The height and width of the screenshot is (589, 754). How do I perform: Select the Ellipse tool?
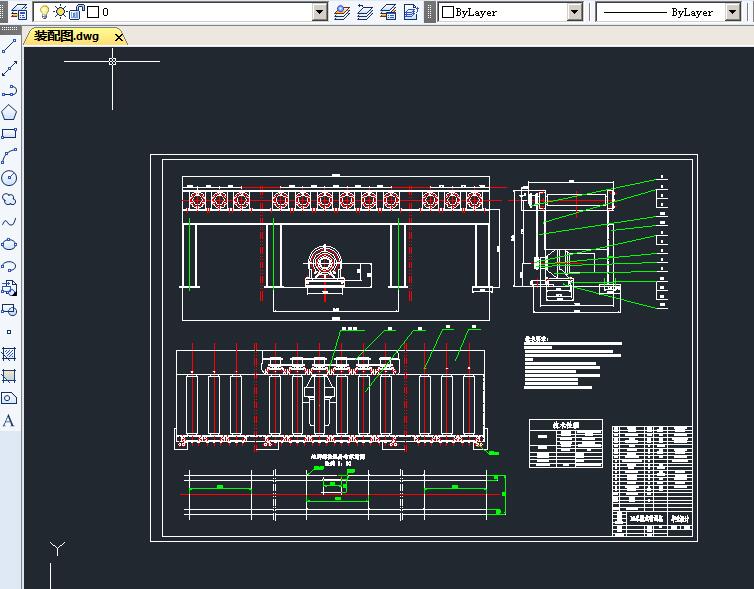pos(9,244)
